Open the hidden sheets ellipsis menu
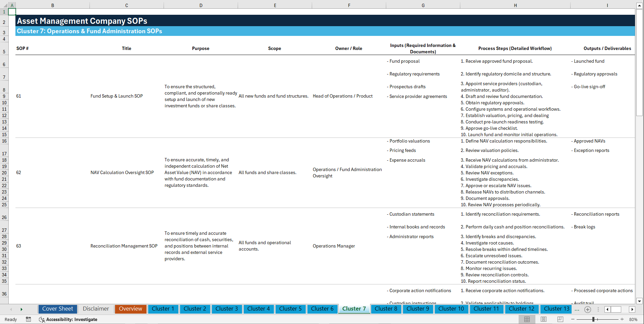 pyautogui.click(x=577, y=309)
